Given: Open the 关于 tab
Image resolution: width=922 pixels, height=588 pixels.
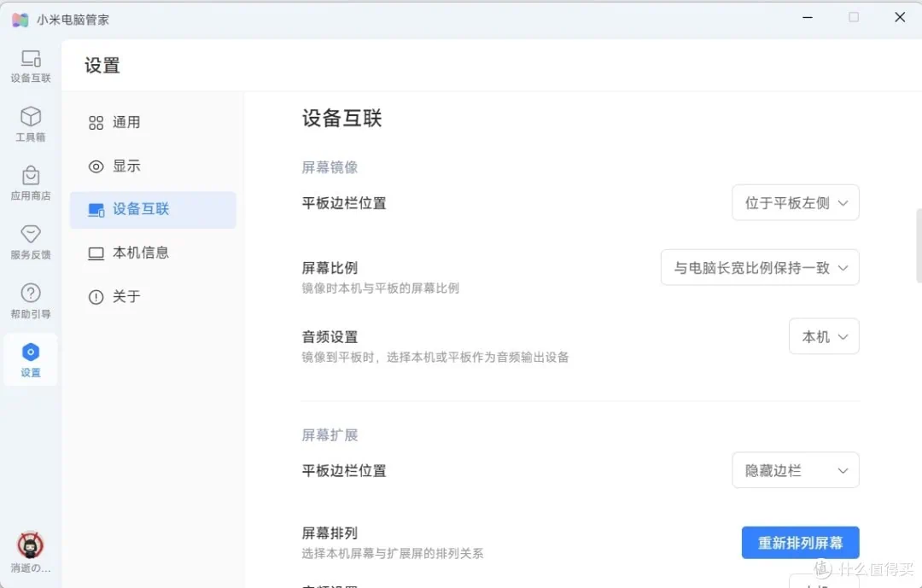Looking at the screenshot, I should pos(153,296).
